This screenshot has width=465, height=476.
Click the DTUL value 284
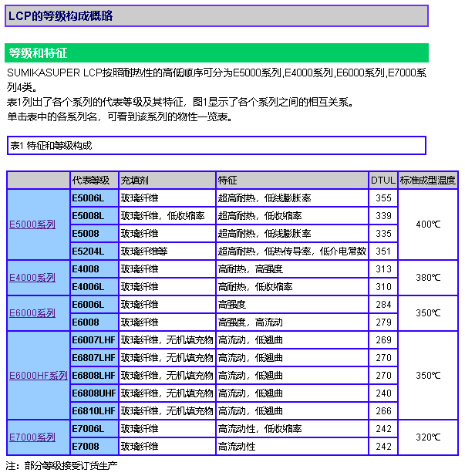383,305
